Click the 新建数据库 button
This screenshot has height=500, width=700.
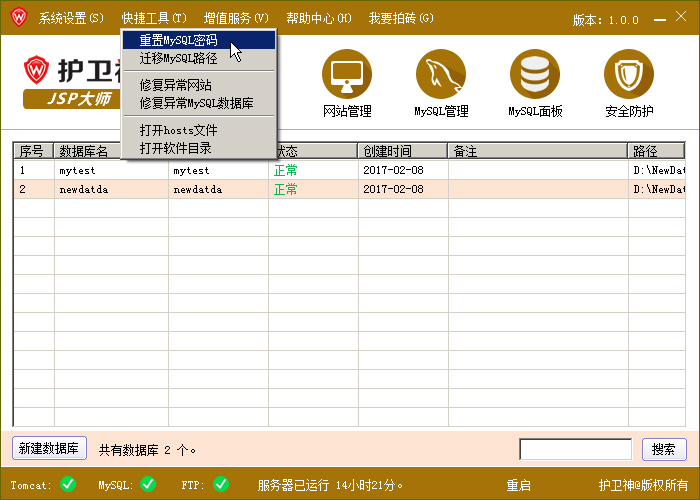49,448
